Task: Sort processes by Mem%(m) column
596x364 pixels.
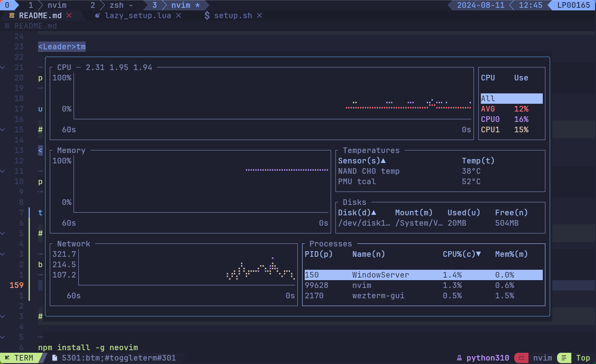Action: point(512,254)
